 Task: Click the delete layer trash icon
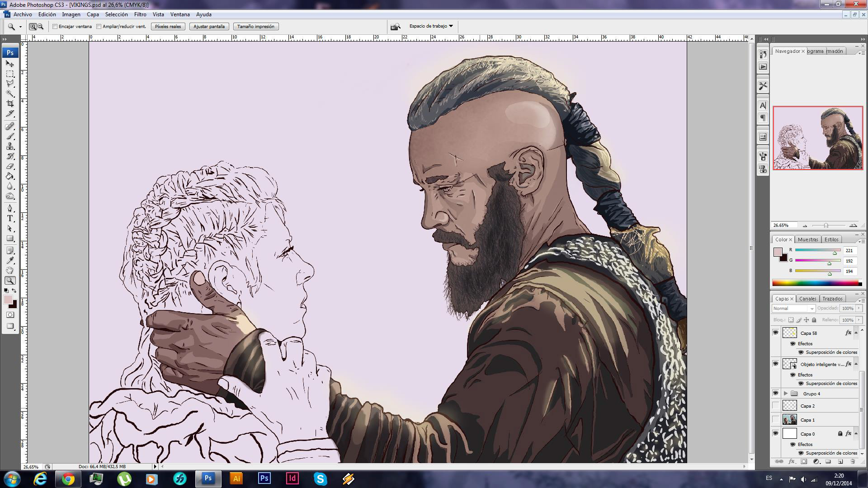coord(853,462)
